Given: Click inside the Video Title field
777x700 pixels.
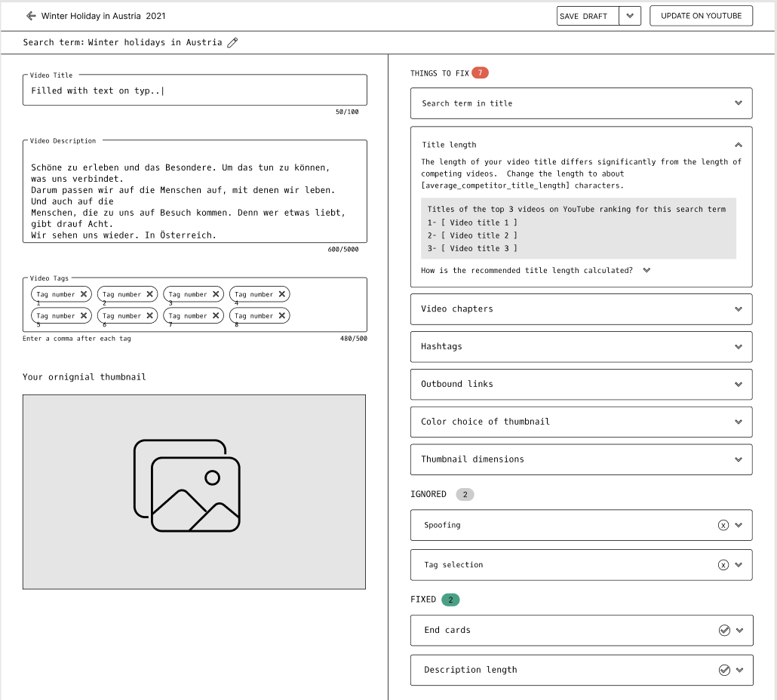Looking at the screenshot, I should coord(194,90).
